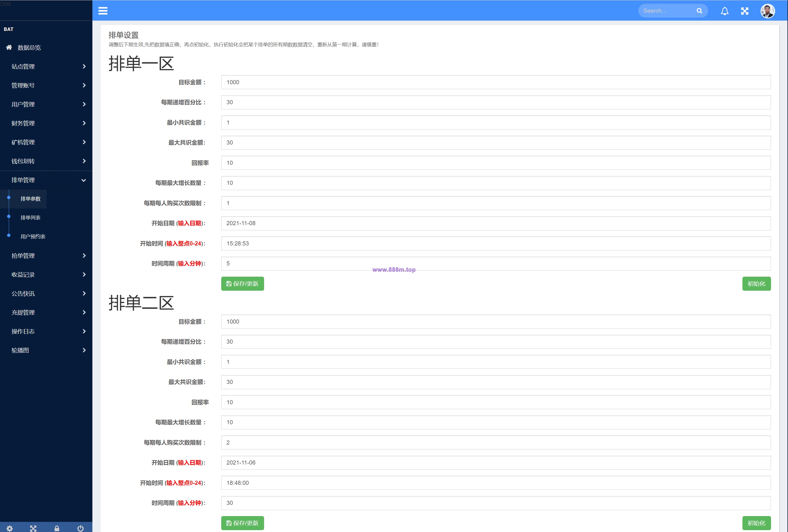Expand the 抢单管理 menu chevron
The height and width of the screenshot is (532, 788).
84,256
